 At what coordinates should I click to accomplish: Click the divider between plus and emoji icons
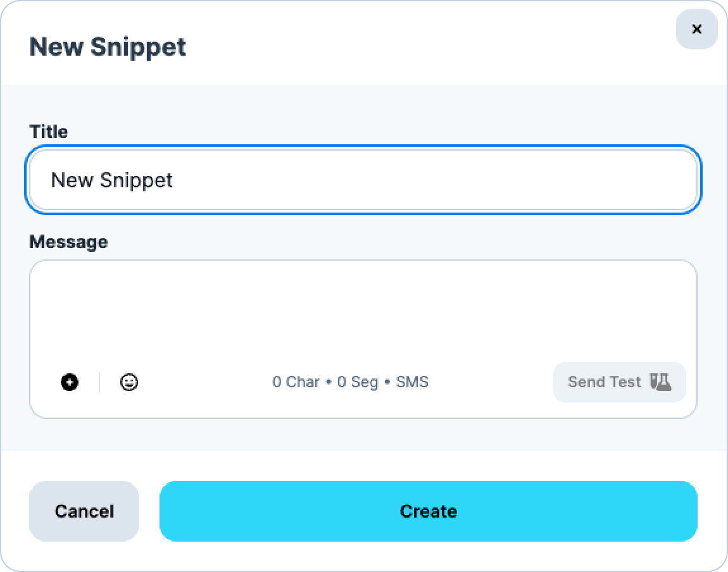pyautogui.click(x=99, y=382)
